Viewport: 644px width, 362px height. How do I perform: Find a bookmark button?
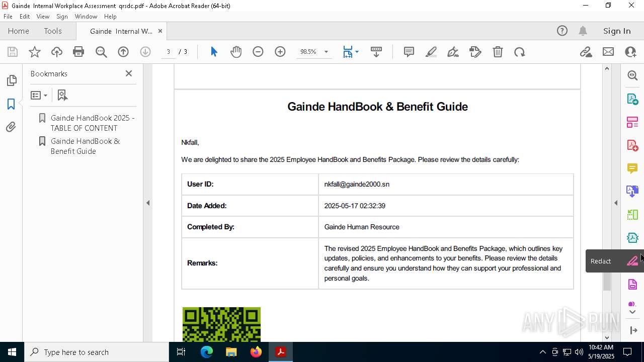[62, 95]
